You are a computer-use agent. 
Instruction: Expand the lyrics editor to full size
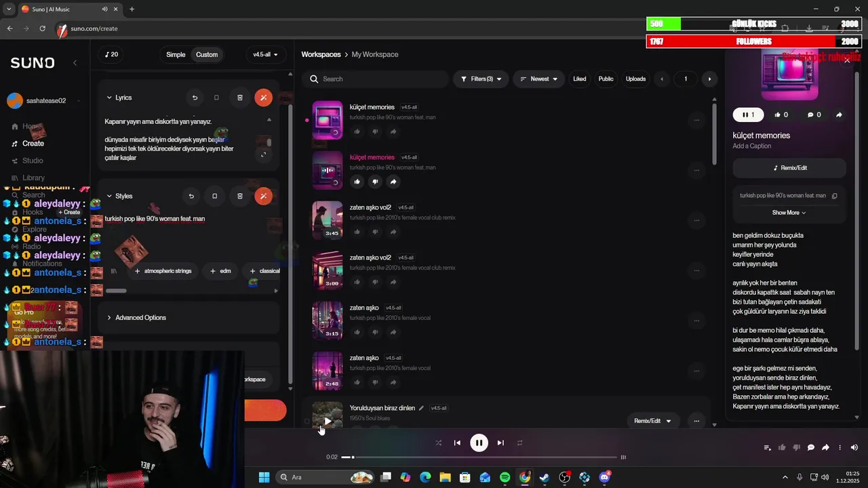click(264, 155)
